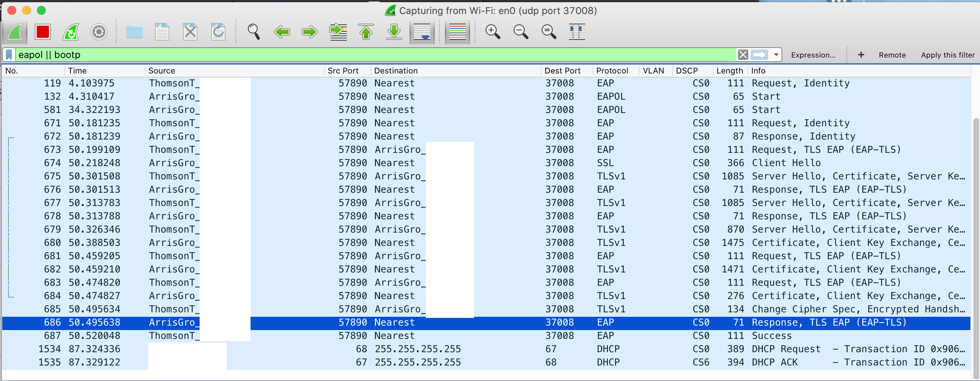
Task: Select packet 119 Request, Identity
Action: 486,83
